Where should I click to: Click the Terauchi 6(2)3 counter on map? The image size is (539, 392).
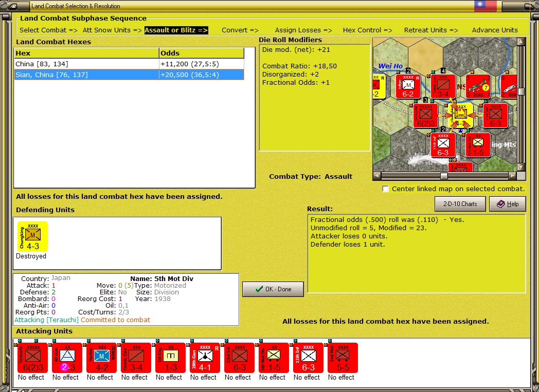point(425,116)
